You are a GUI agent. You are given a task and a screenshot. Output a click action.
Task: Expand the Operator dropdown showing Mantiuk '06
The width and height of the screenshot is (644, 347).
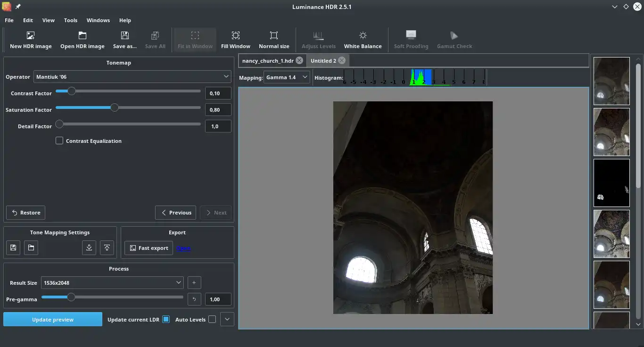click(x=132, y=76)
